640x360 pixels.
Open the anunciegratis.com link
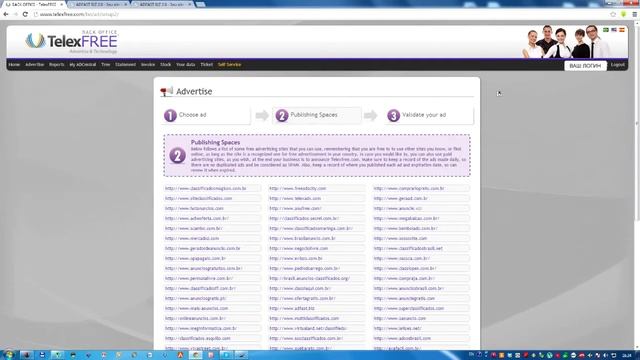404,298
